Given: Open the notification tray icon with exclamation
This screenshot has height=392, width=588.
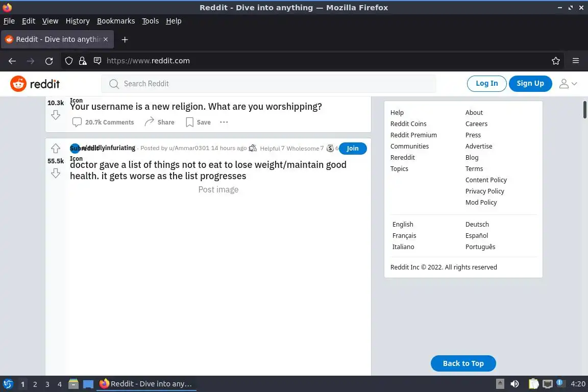Looking at the screenshot, I should click(559, 383).
